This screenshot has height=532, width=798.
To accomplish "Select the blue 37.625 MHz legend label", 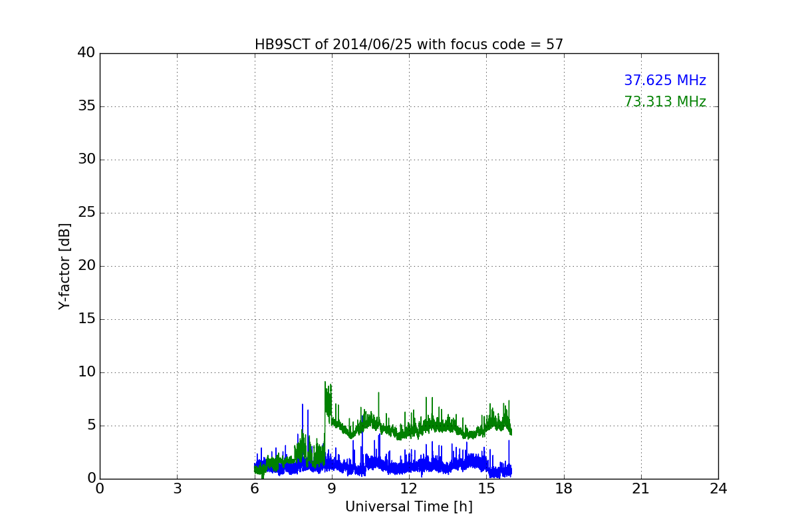I will tap(665, 80).
